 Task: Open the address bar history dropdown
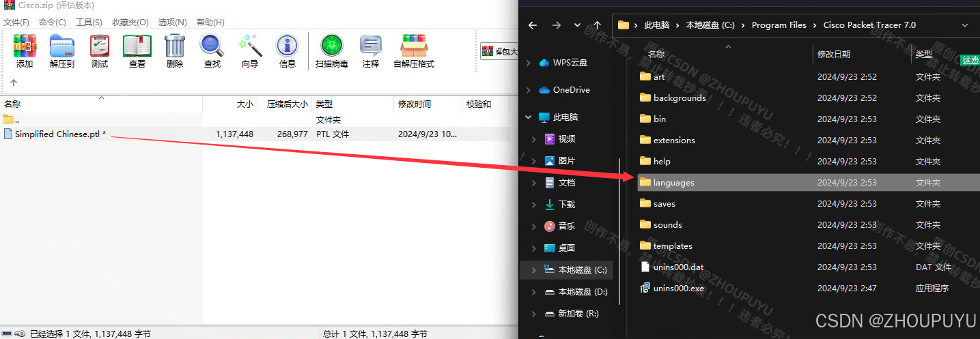point(965,25)
